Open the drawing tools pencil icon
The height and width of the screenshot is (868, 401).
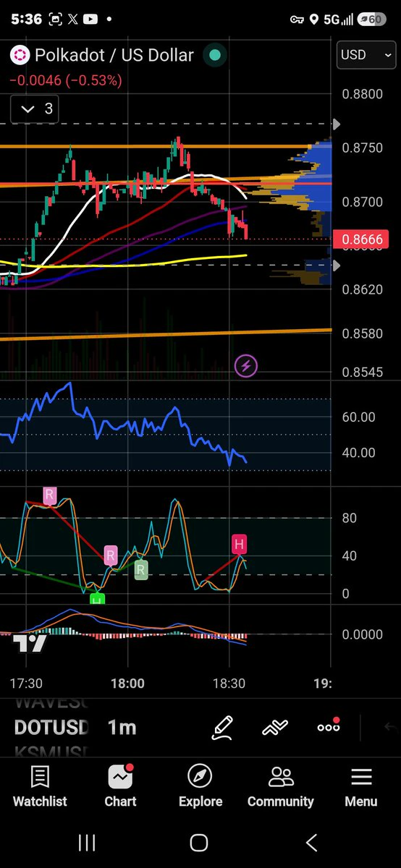222,727
